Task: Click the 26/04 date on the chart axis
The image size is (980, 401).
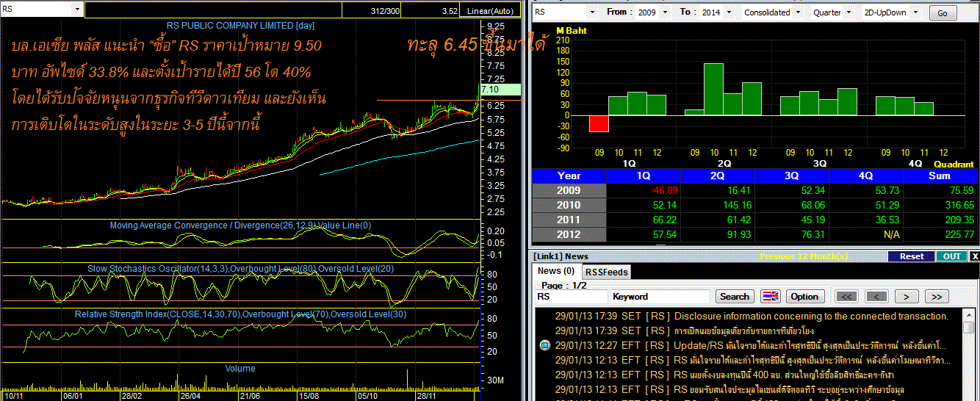Action: (x=190, y=395)
